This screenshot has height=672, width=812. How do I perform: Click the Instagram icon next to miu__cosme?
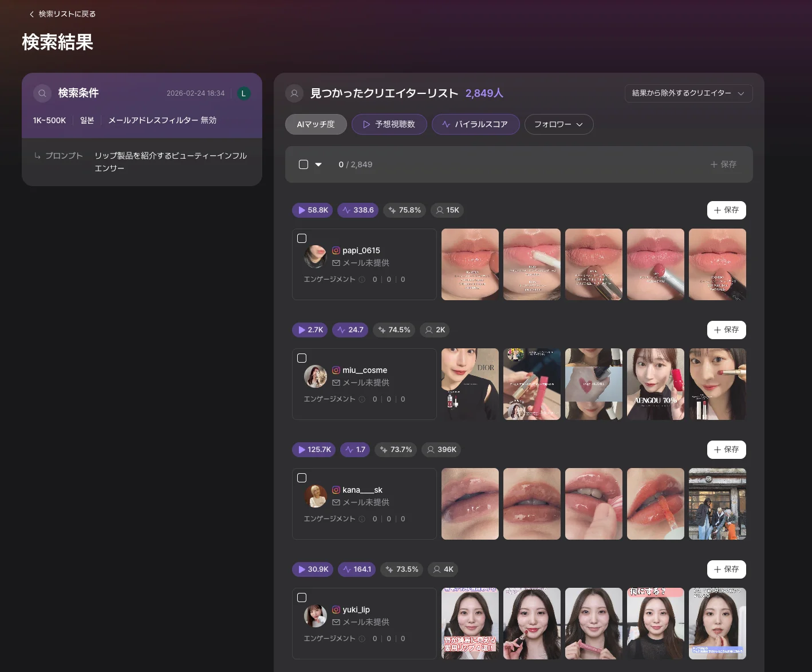[336, 370]
